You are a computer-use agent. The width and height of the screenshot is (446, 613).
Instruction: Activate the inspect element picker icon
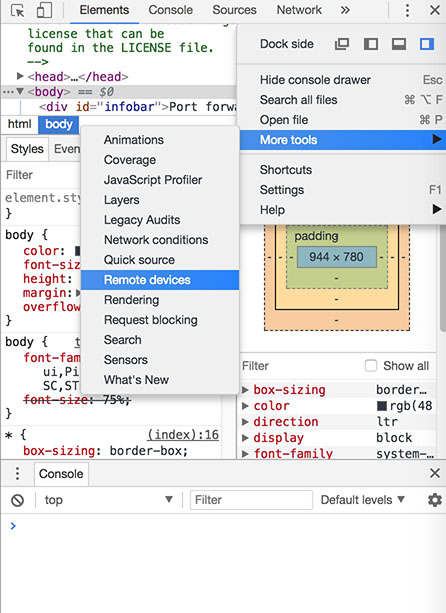pyautogui.click(x=17, y=10)
